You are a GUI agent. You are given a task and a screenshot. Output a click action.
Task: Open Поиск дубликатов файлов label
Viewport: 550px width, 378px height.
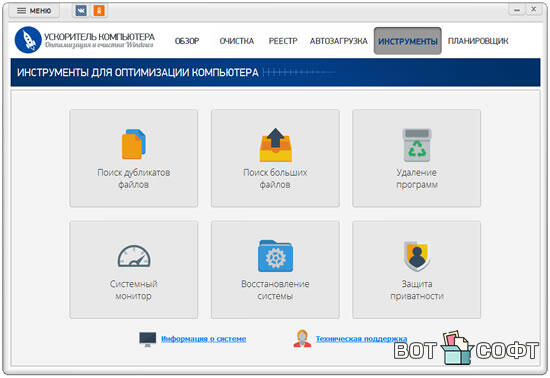point(134,178)
